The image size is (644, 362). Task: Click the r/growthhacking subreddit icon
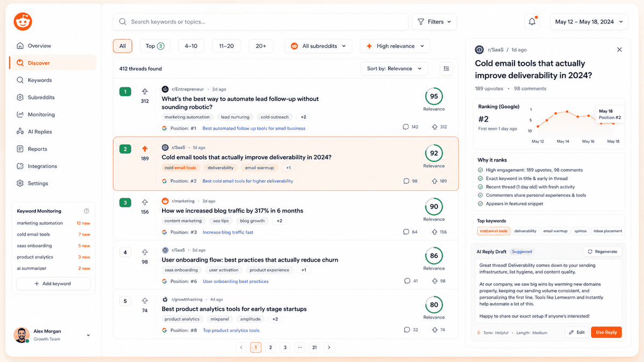pos(165,299)
